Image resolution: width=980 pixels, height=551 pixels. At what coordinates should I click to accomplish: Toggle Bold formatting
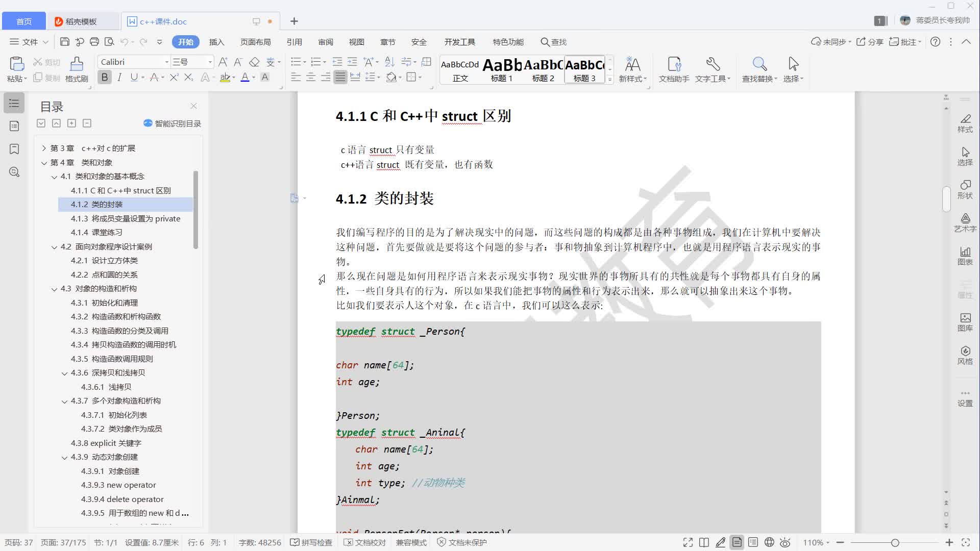[x=105, y=77]
